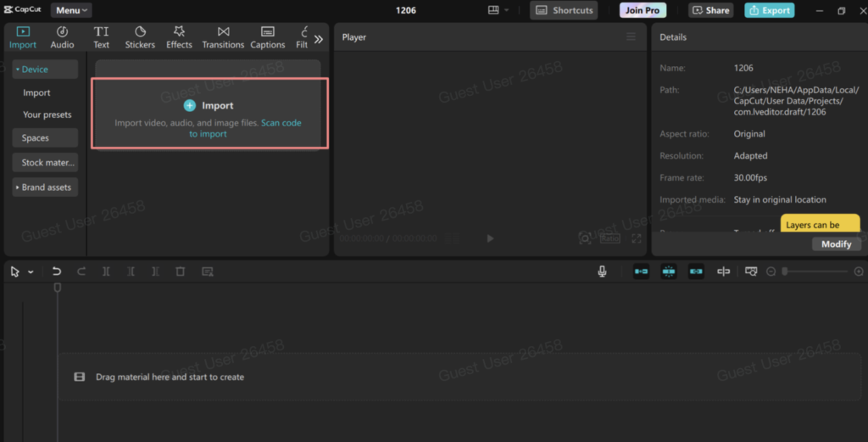Zoom in the timeline
This screenshot has width=868, height=442.
(x=859, y=271)
